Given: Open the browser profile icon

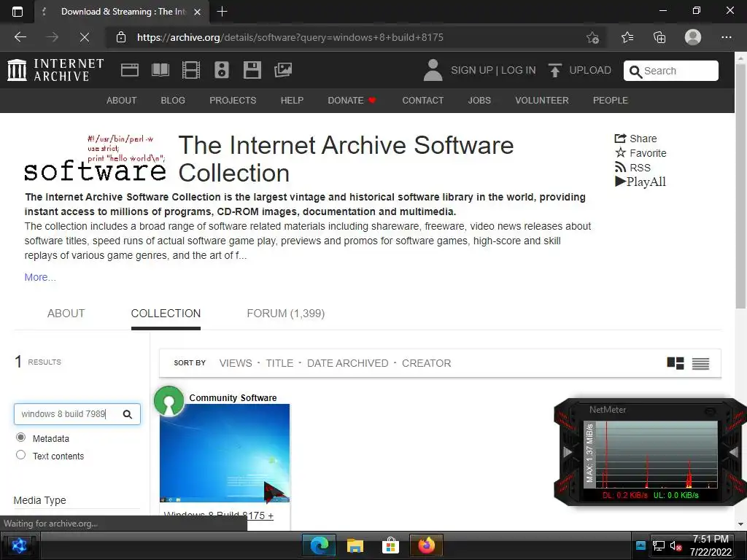Looking at the screenshot, I should [x=693, y=37].
